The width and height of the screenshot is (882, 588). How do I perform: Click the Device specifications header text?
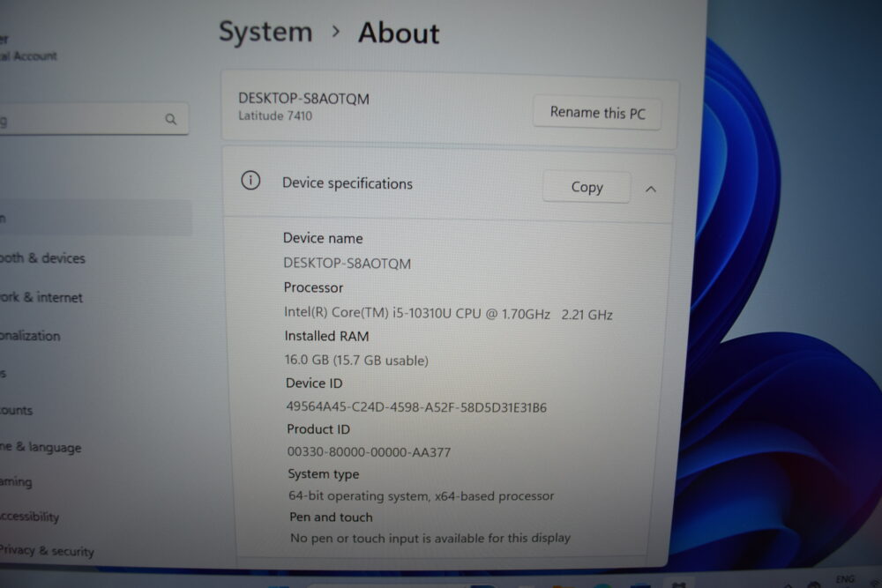click(x=347, y=183)
